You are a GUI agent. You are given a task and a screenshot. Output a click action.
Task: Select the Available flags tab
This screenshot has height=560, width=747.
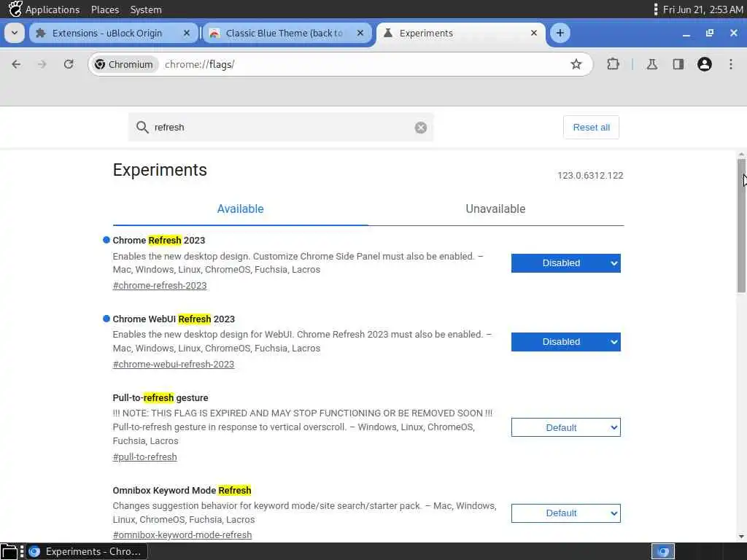pyautogui.click(x=240, y=209)
